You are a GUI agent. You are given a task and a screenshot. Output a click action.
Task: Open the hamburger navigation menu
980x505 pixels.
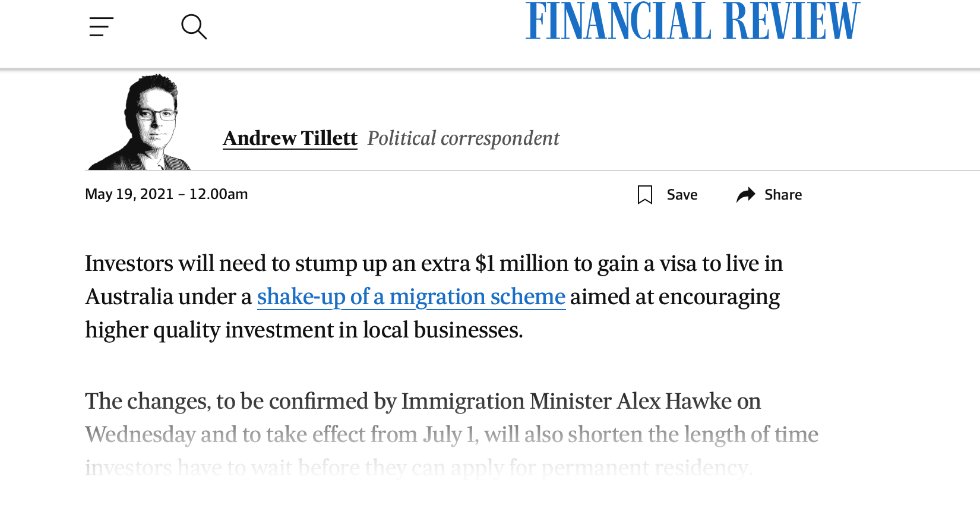point(102,27)
